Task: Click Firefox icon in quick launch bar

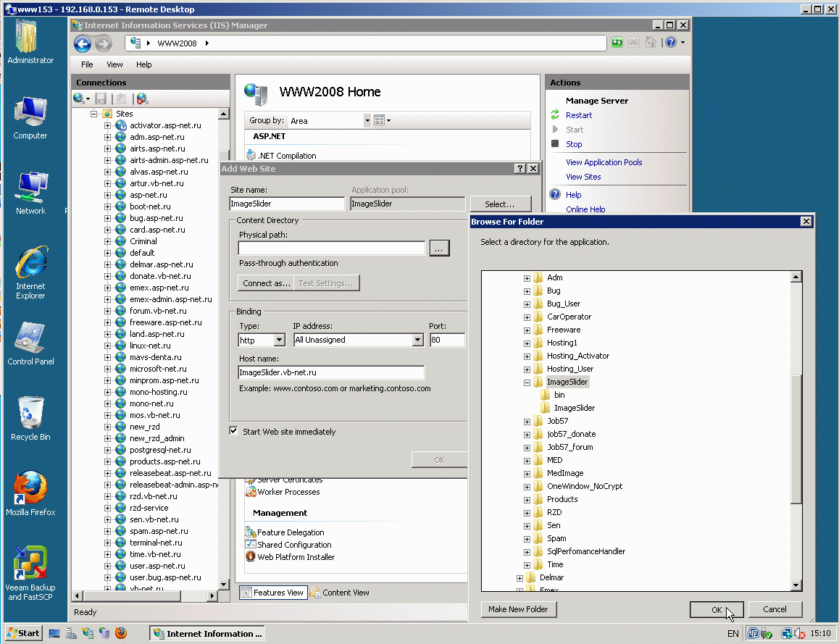Action: tap(121, 633)
